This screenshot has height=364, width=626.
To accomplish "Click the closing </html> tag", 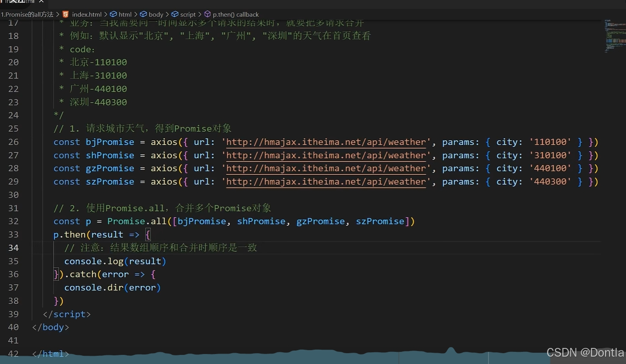I will point(51,354).
